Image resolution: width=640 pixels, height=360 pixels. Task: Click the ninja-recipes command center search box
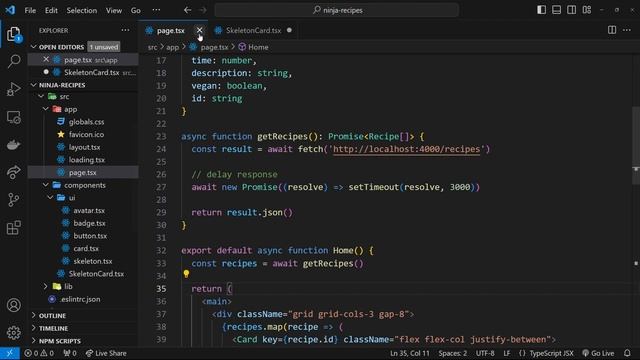point(336,10)
